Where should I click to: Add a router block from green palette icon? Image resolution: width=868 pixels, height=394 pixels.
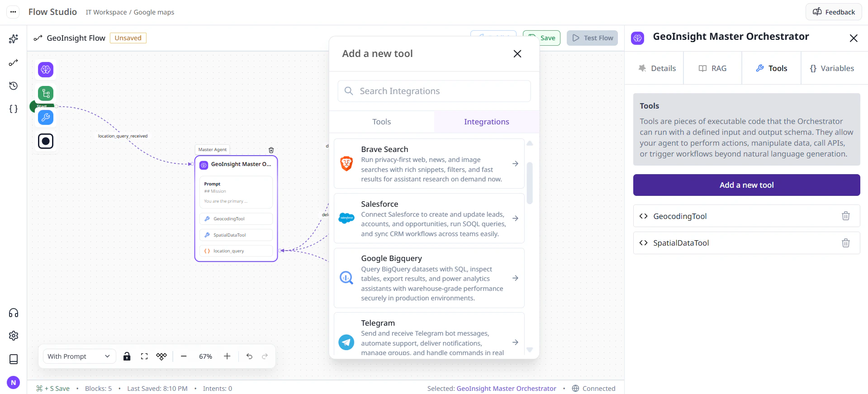(46, 94)
